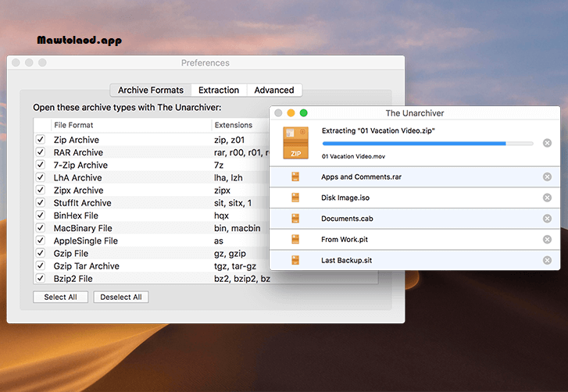This screenshot has height=392, width=568.
Task: Click the Select All button
Action: [x=60, y=298]
